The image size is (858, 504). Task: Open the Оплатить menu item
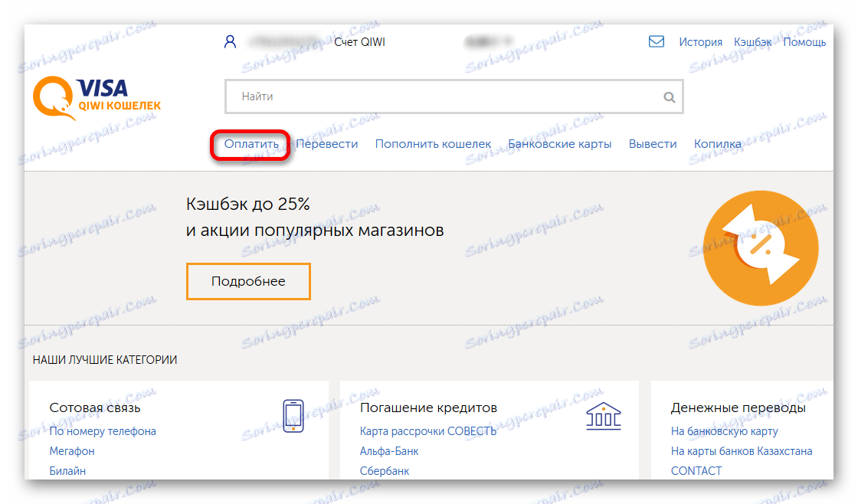pyautogui.click(x=251, y=144)
